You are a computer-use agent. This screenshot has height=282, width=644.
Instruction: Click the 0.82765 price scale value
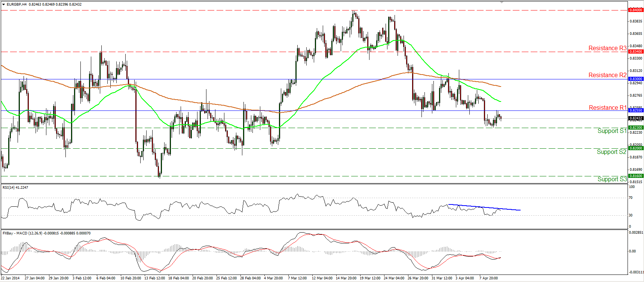[x=636, y=95]
